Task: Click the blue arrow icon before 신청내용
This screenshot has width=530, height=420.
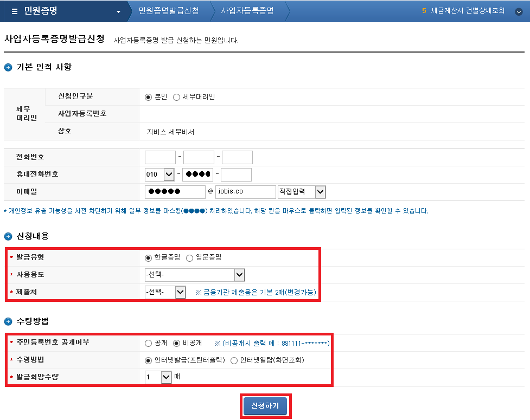Action: pos(7,235)
